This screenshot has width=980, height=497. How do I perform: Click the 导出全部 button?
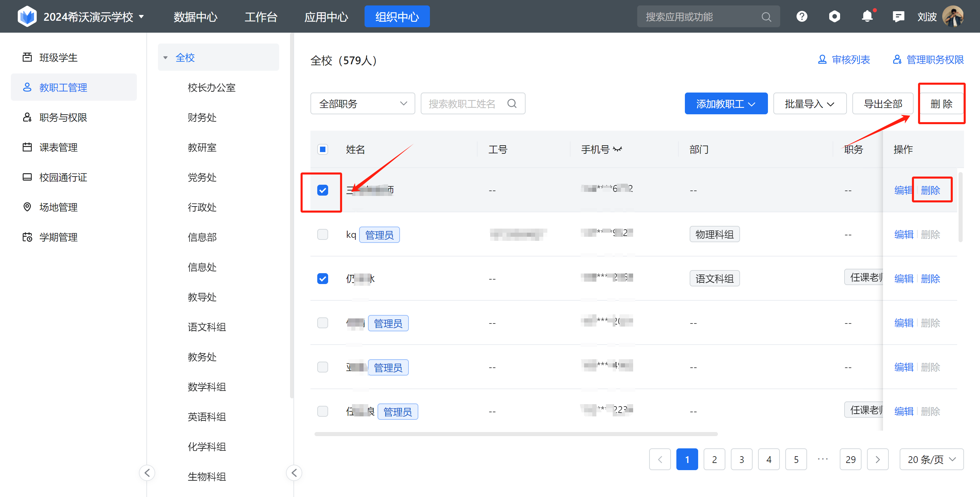(883, 103)
